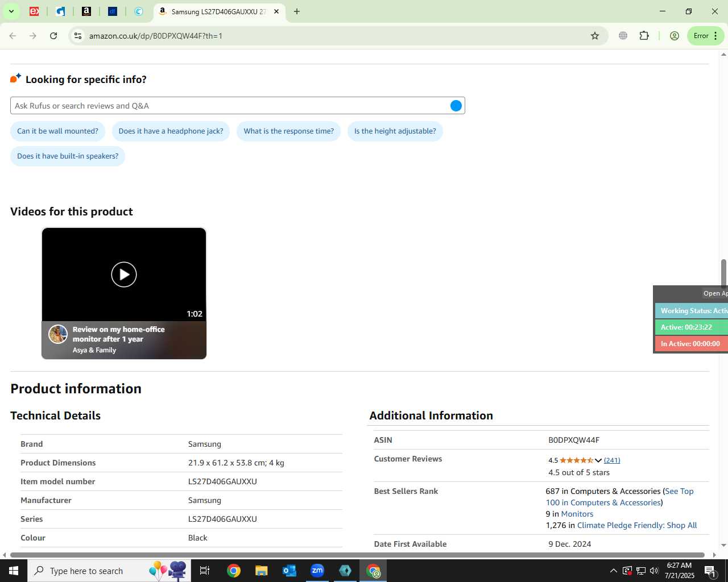Screen dimensions: 728x582
Task: Select the ASIN value B0DPXQW44F
Action: click(x=574, y=440)
